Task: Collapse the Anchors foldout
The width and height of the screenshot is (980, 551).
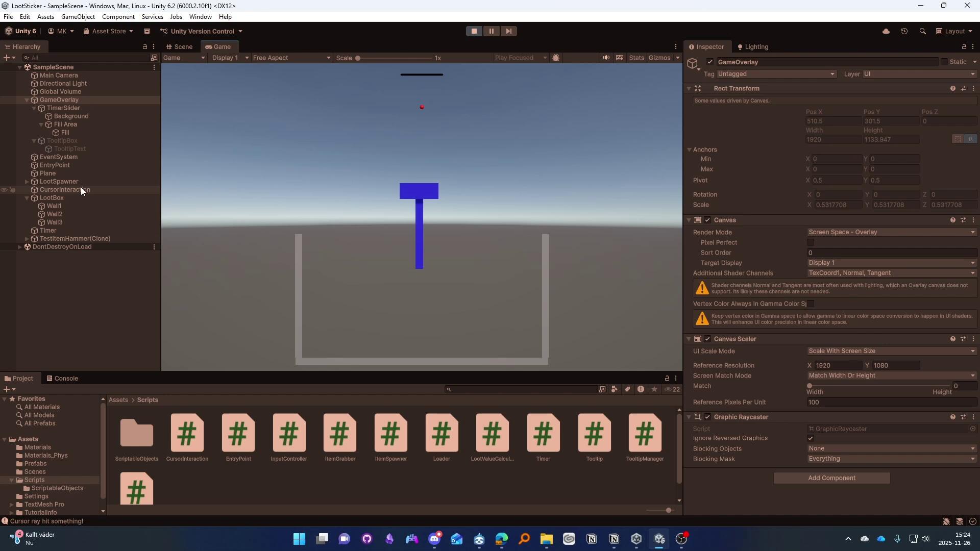Action: pos(689,149)
